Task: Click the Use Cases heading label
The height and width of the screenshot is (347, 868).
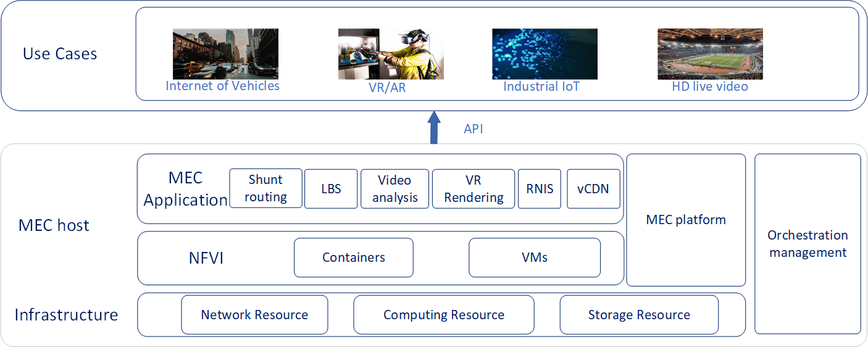Action: [60, 54]
